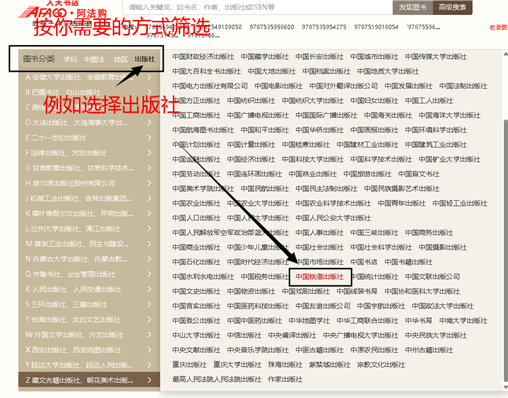508x398 pixels.
Task: Open the A 安徽大学出版社 category row
Action: pyautogui.click(x=89, y=77)
